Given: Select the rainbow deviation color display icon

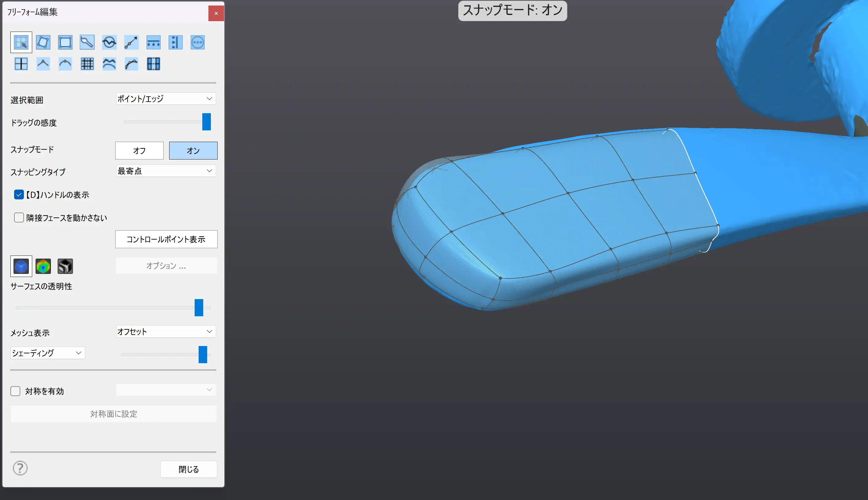Looking at the screenshot, I should coord(43,266).
